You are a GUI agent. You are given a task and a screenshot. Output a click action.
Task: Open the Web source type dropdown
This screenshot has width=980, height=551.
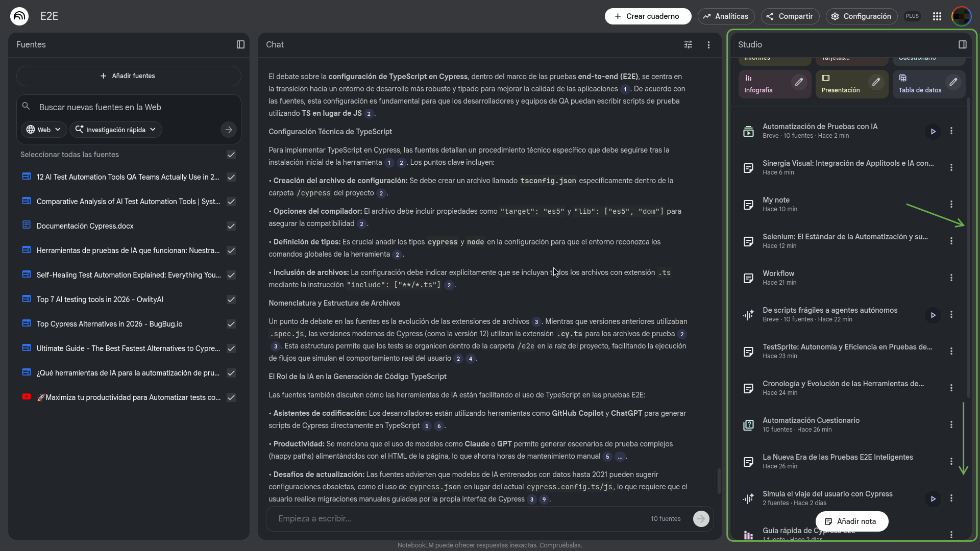[x=44, y=130]
